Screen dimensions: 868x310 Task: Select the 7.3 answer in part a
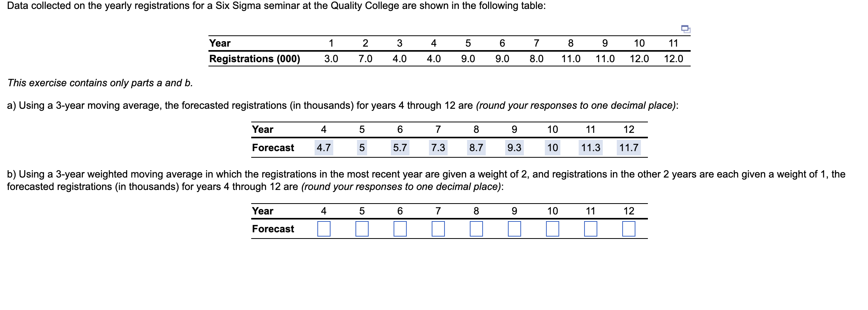point(439,148)
